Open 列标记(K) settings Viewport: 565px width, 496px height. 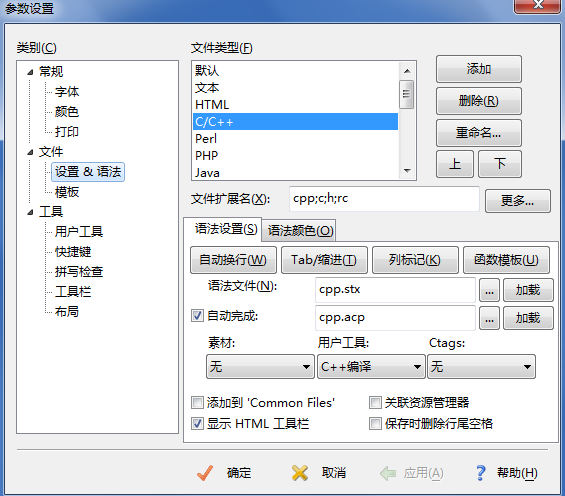coord(415,260)
